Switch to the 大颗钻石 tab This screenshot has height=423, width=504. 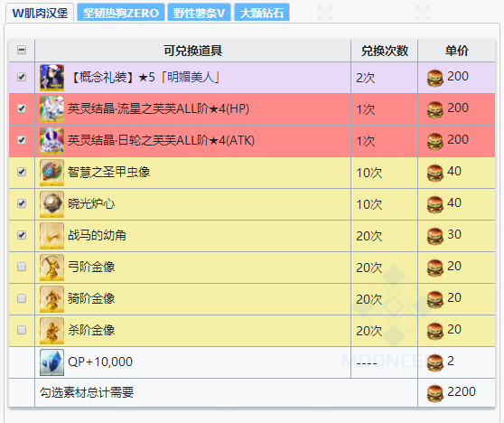(262, 13)
